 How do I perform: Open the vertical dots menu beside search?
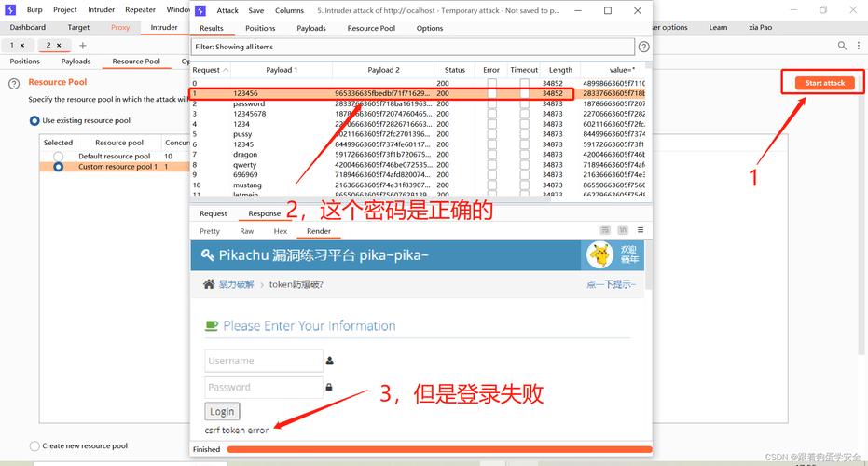(859, 46)
